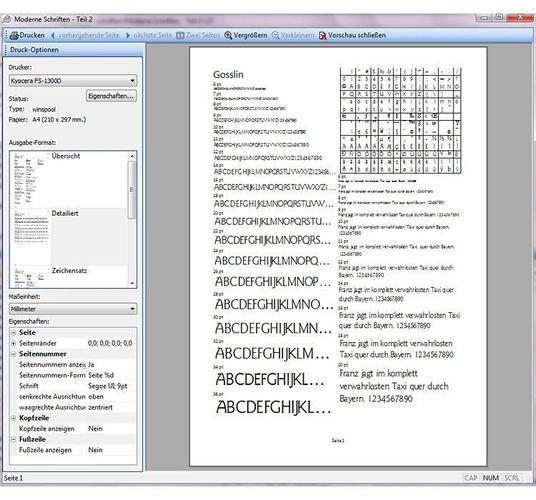
Task: Click Vorschau schließen icon
Action: coord(322,35)
